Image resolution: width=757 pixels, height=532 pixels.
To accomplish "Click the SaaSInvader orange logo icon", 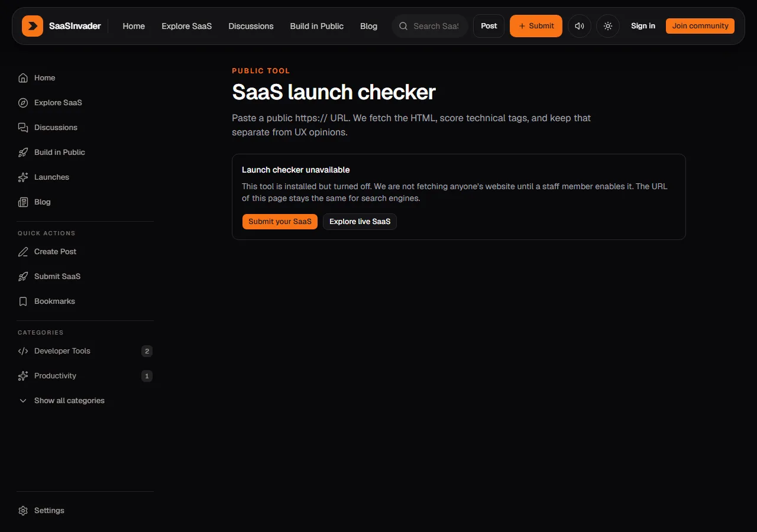I will tap(33, 26).
